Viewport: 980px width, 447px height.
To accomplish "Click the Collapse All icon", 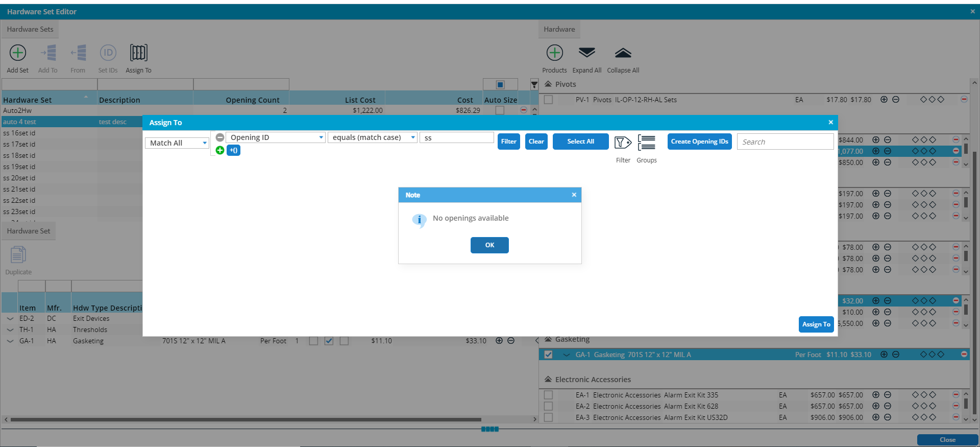I will 623,53.
